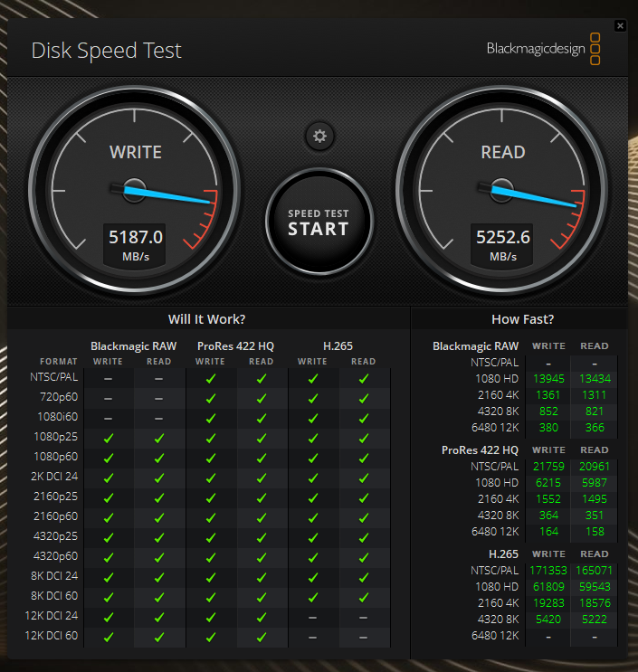Click the 1080p25 format row label
This screenshot has width=638, height=672.
pyautogui.click(x=56, y=437)
